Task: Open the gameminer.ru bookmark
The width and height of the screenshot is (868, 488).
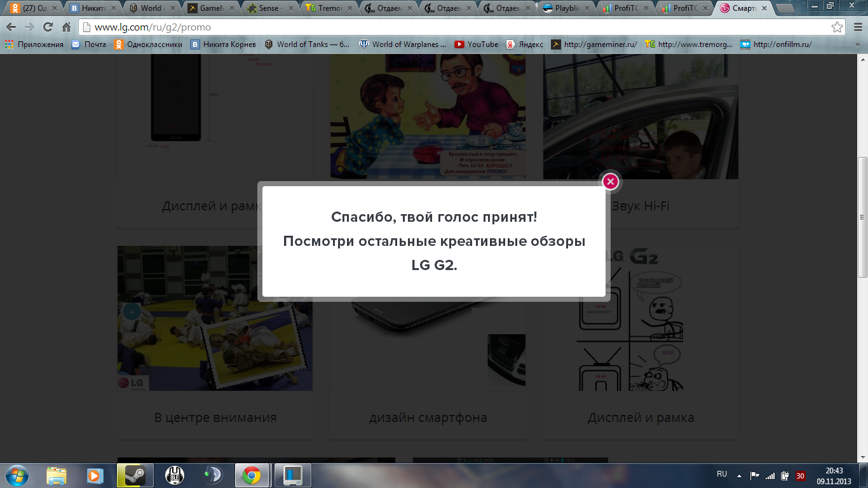Action: (594, 44)
